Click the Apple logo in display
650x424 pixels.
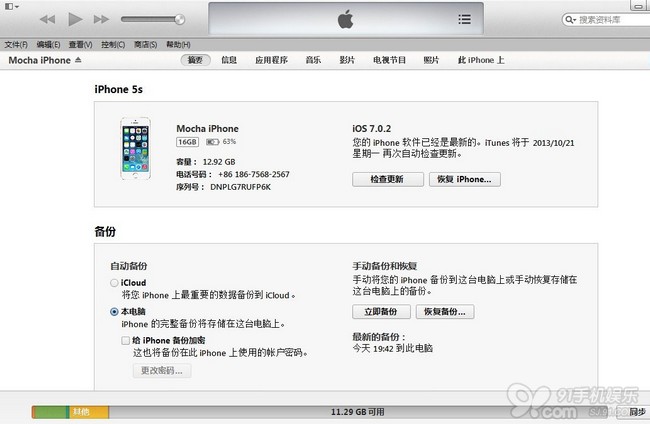(345, 19)
